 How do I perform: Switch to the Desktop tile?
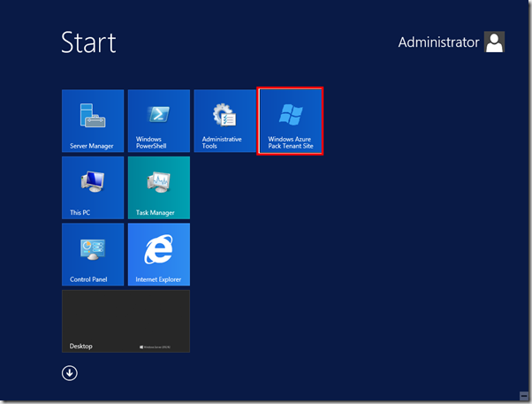(x=125, y=321)
